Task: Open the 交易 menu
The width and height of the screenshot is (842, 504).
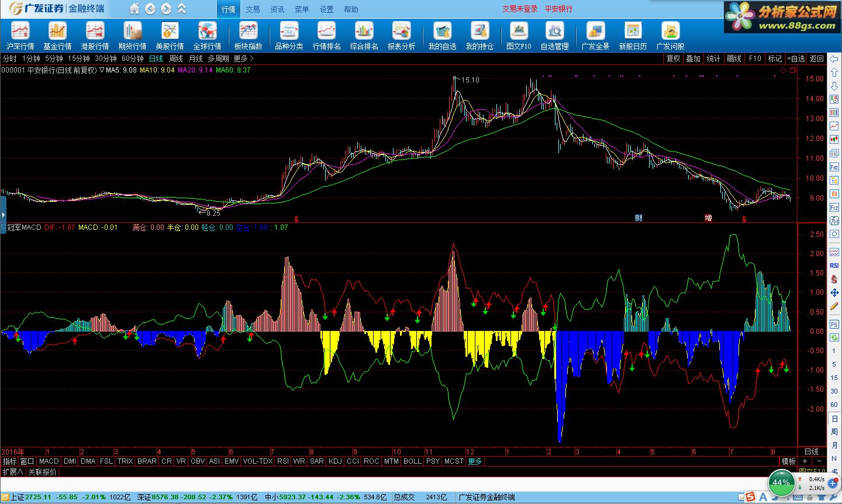Action: click(253, 9)
